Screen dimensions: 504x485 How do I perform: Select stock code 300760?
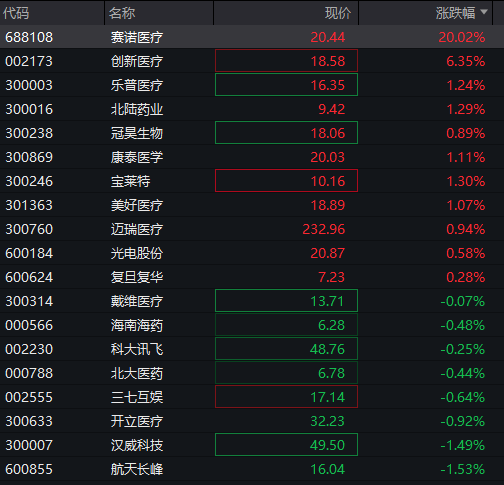(29, 229)
